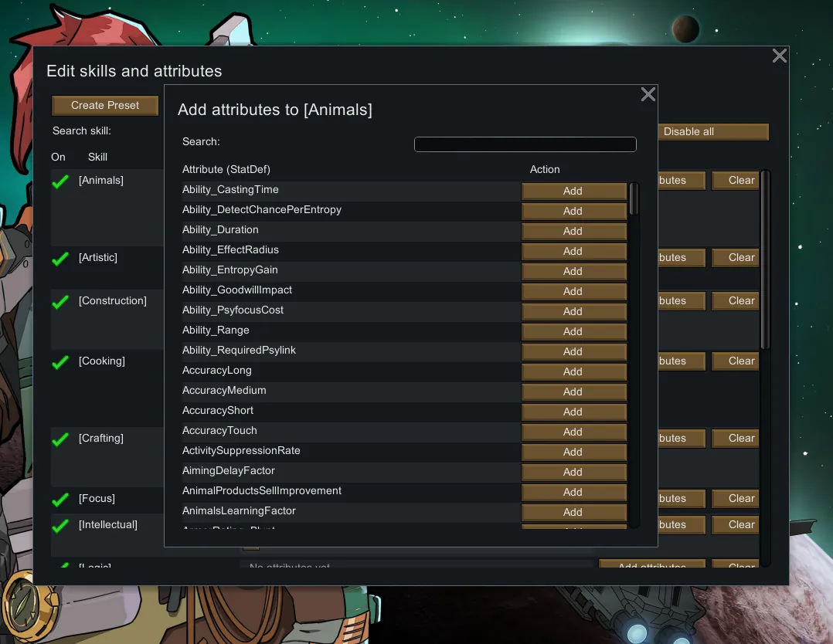Click the attribute list scrollbar handle
Image resolution: width=833 pixels, height=644 pixels.
pos(634,198)
